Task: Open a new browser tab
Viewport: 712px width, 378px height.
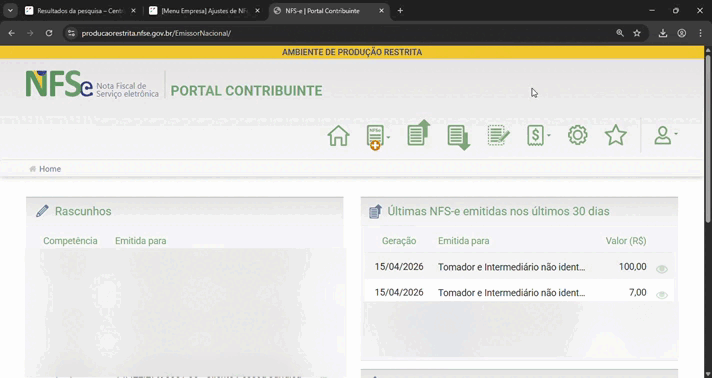Action: pyautogui.click(x=400, y=10)
